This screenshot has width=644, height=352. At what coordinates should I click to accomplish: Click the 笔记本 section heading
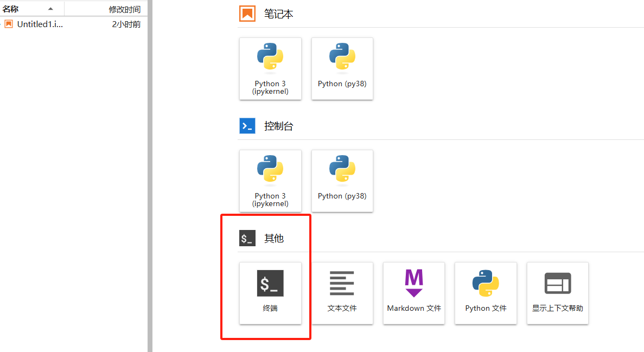[x=278, y=15]
